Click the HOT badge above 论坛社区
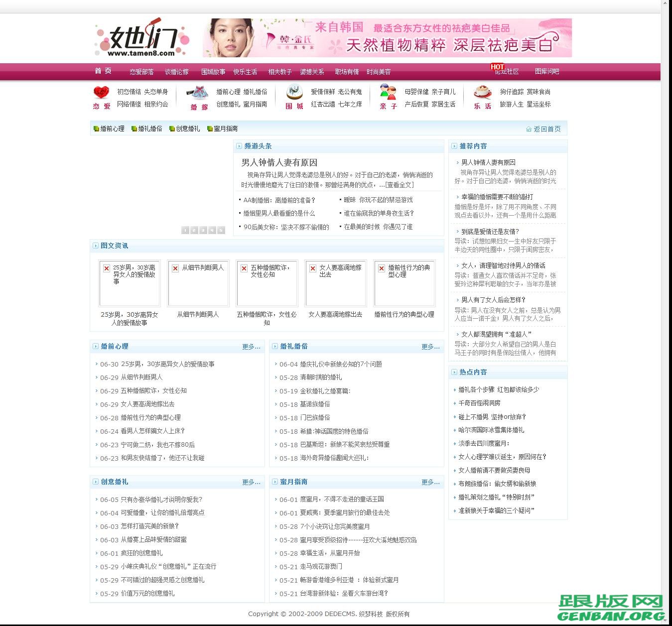 (x=497, y=66)
